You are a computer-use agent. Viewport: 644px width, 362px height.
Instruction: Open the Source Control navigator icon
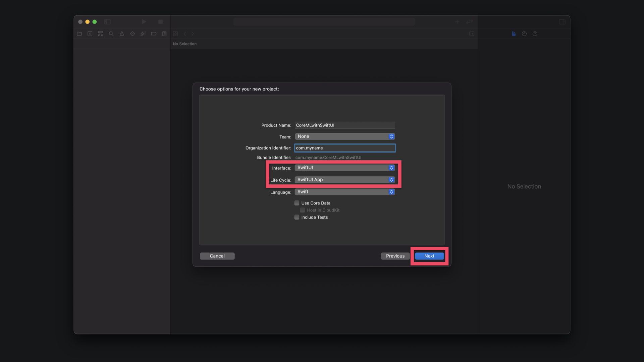coord(90,34)
